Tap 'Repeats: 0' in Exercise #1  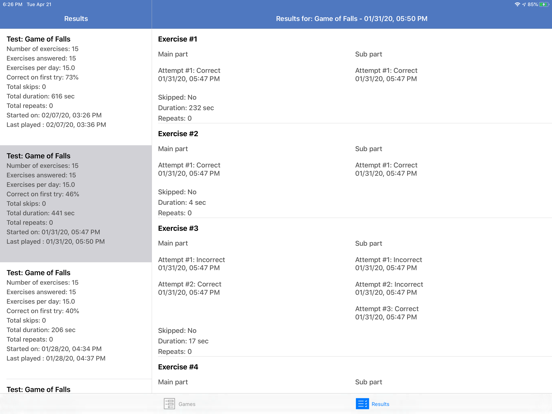tap(175, 119)
